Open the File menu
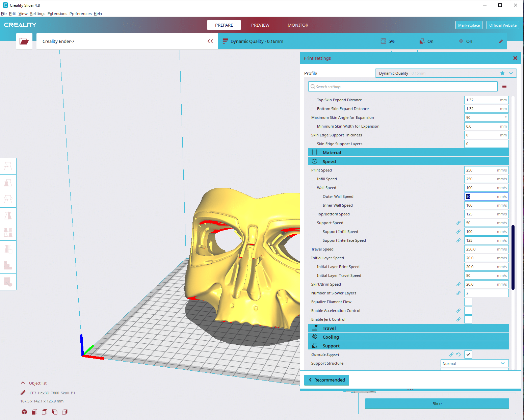This screenshot has height=420, width=524. pos(4,14)
